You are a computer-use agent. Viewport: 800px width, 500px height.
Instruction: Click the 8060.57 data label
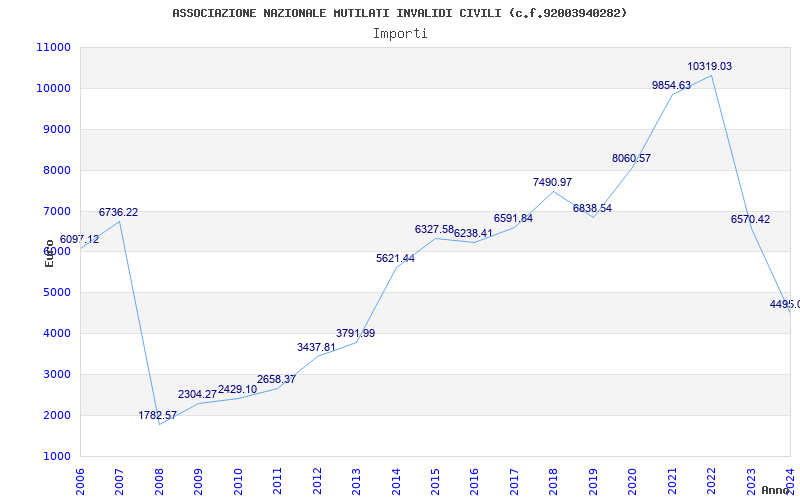pyautogui.click(x=632, y=158)
